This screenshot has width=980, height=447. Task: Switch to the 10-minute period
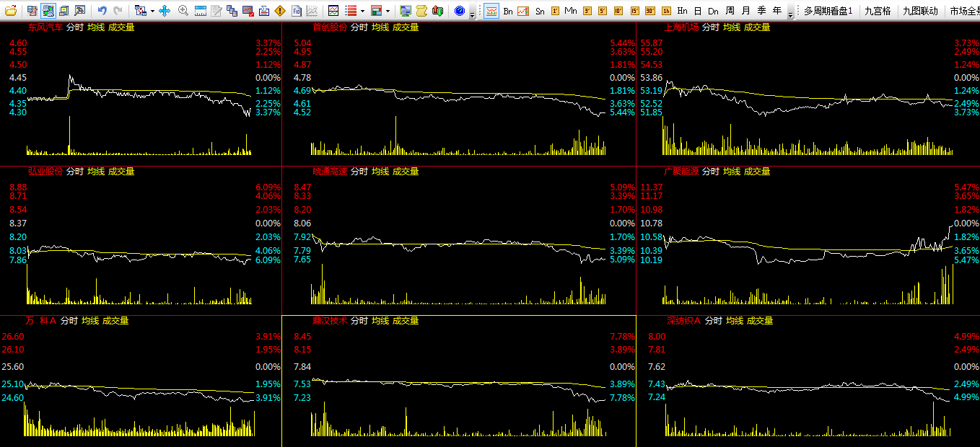point(618,11)
